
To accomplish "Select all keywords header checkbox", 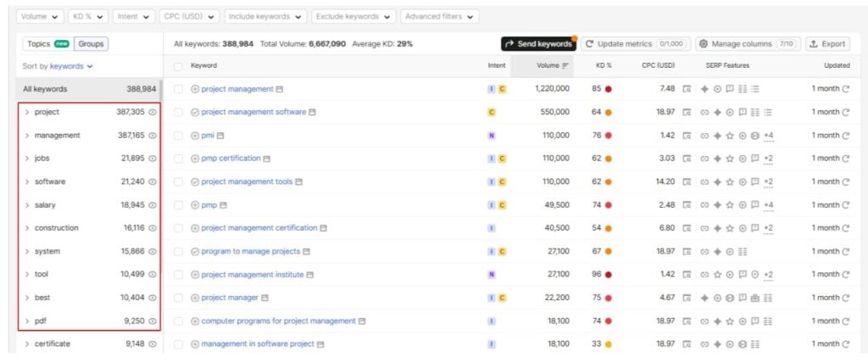I will 178,66.
